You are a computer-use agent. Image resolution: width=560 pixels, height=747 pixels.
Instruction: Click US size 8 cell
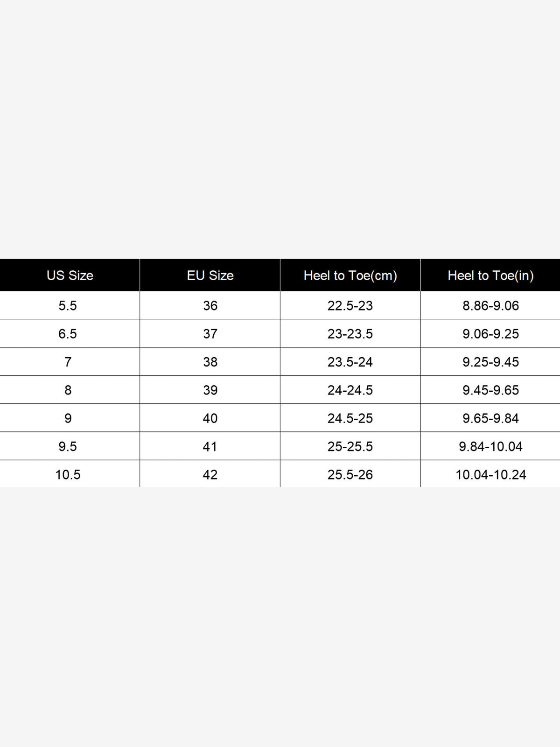70,390
